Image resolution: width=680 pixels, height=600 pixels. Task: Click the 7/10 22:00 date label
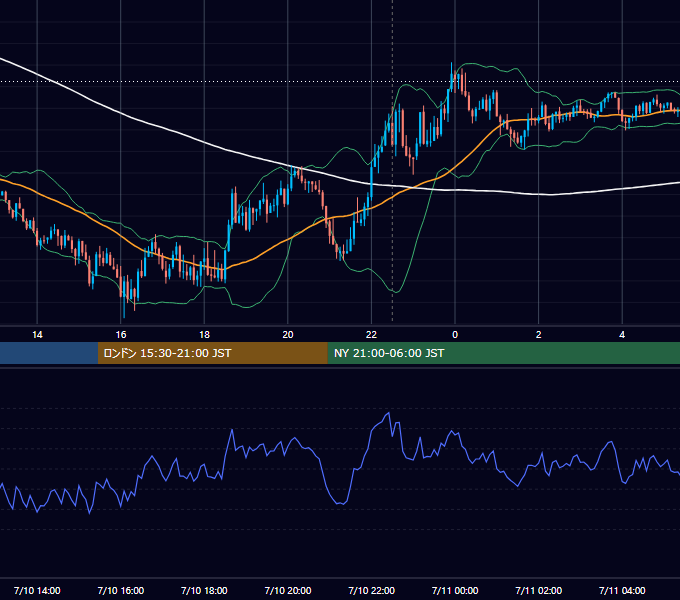tap(372, 590)
